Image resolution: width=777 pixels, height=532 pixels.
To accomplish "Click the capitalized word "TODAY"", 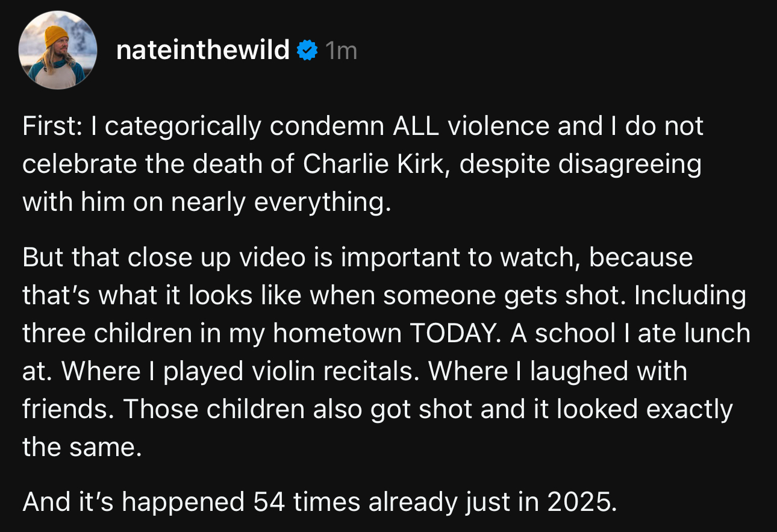I will coord(453,334).
